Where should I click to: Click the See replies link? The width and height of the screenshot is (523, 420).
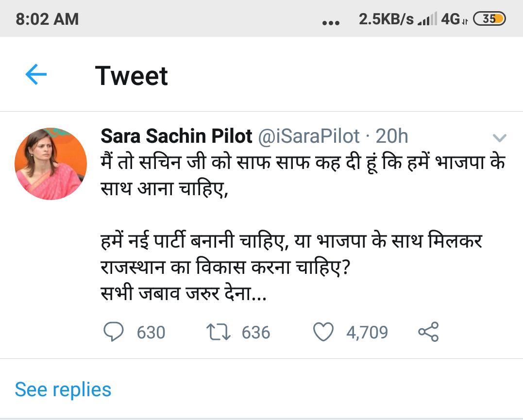tap(63, 389)
